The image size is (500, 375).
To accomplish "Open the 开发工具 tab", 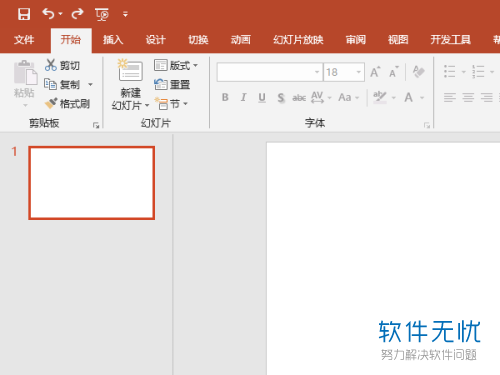I will pos(450,40).
